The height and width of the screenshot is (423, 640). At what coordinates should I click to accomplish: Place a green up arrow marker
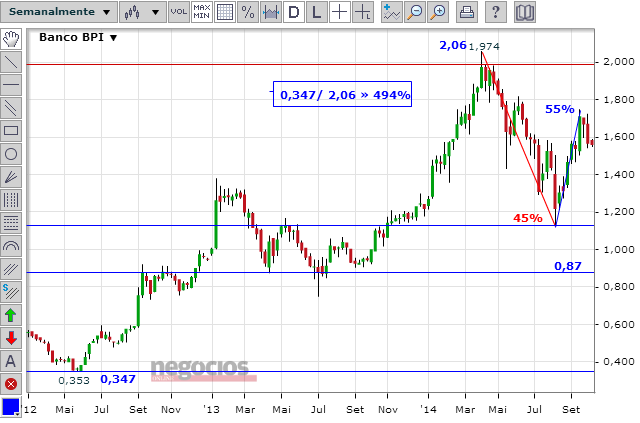[11, 315]
